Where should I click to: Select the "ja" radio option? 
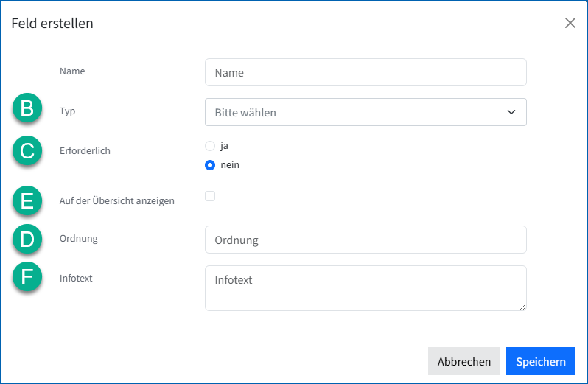click(x=210, y=146)
